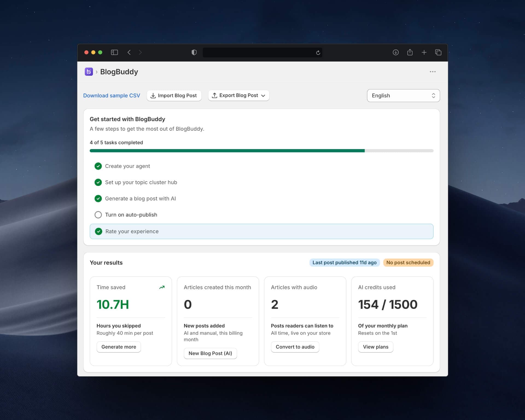Toggle the browser sidebar panel icon
The height and width of the screenshot is (420, 525).
point(114,52)
